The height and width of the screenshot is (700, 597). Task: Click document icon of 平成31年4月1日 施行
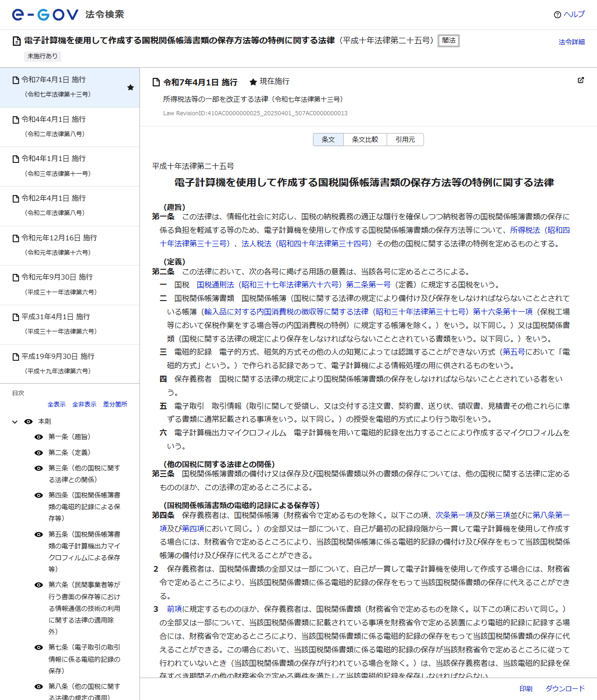coord(16,317)
